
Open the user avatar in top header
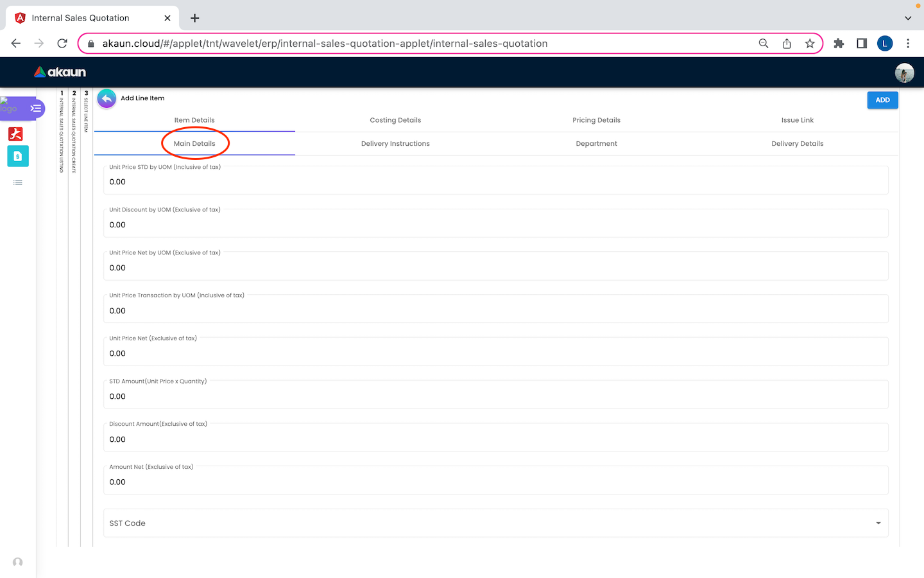tap(904, 73)
